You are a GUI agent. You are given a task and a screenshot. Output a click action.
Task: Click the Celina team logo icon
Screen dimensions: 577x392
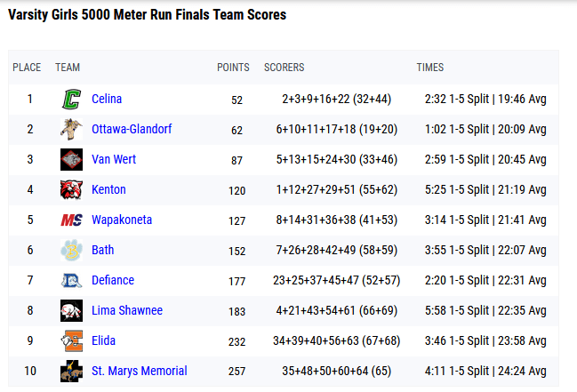pos(71,100)
